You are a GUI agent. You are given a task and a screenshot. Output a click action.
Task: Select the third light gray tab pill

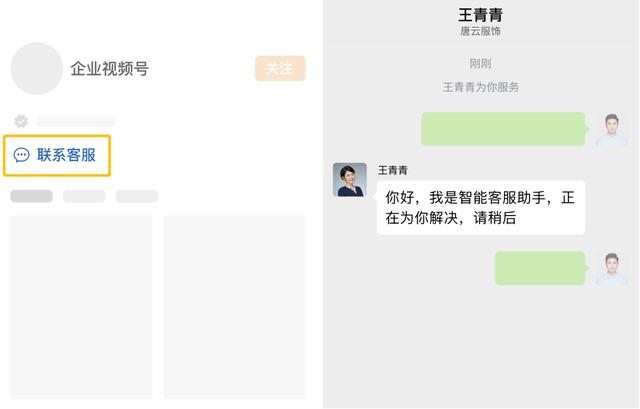(137, 196)
